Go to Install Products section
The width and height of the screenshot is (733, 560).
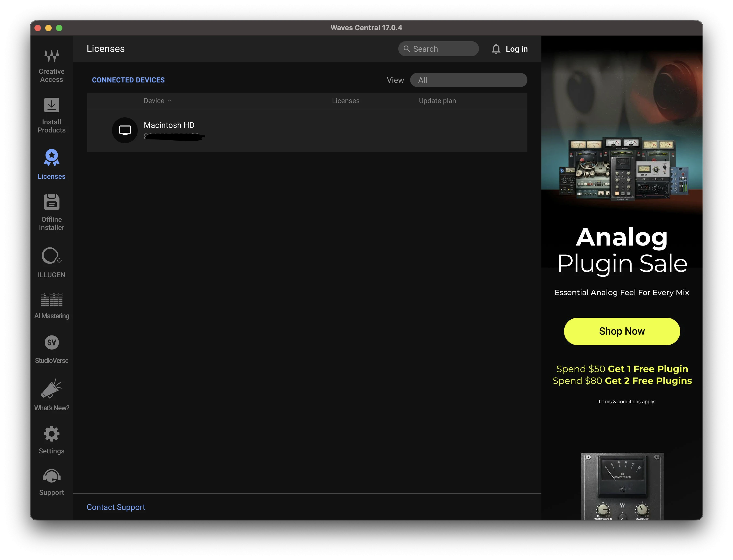[x=51, y=116]
